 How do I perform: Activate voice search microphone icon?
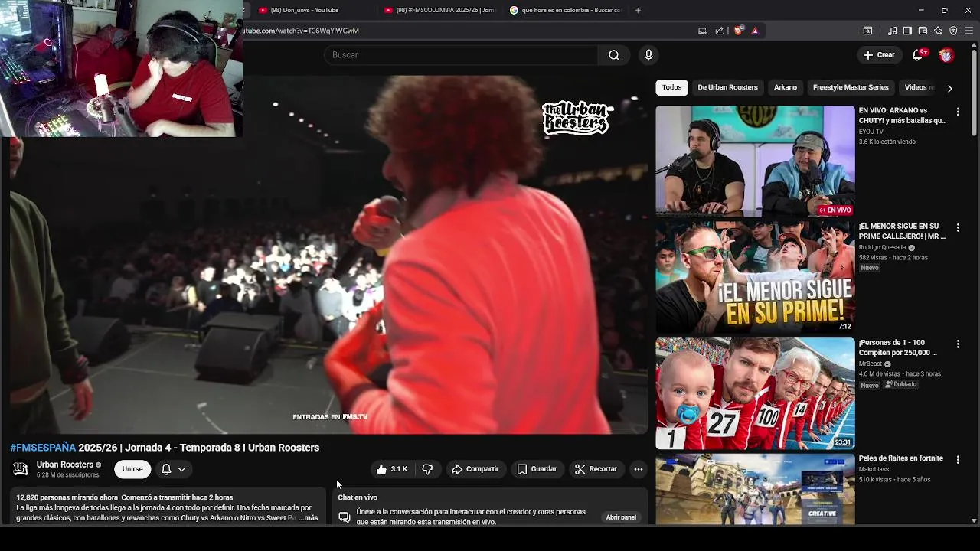pyautogui.click(x=648, y=55)
